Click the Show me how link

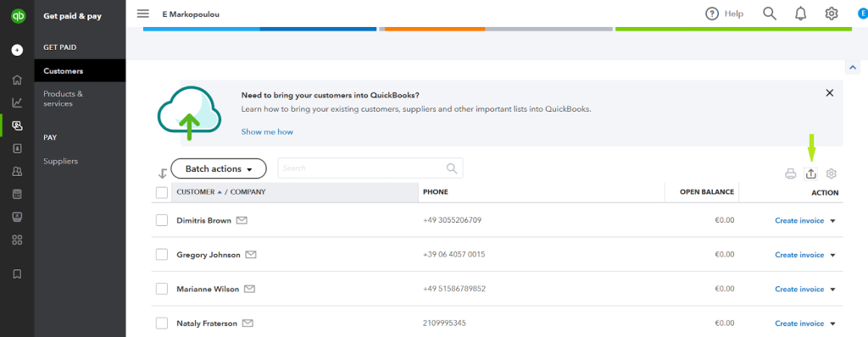267,132
